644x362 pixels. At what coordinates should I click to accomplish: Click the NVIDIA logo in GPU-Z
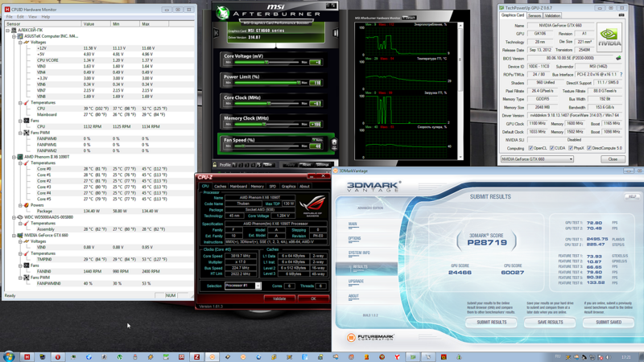tap(609, 37)
